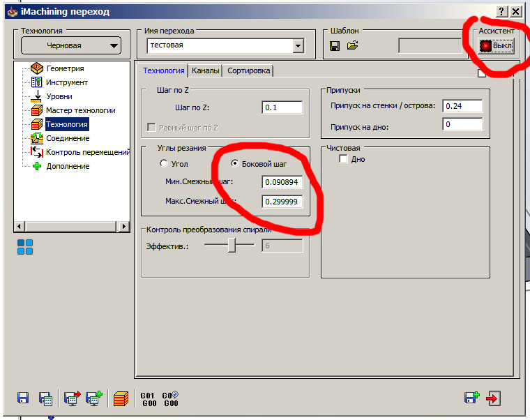Viewport: 530px width, 420px height.
Task: Click the blue four-square grid icon
Action: pyautogui.click(x=25, y=247)
